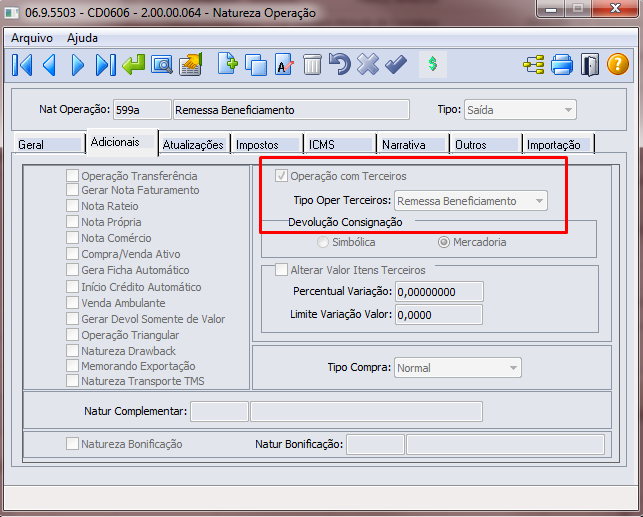Switch to the Importação tab
Viewport: 643px width, 517px height.
[x=558, y=144]
